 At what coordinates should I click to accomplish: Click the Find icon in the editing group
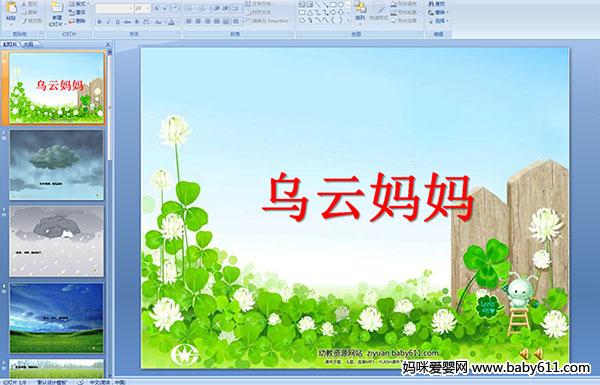437,4
